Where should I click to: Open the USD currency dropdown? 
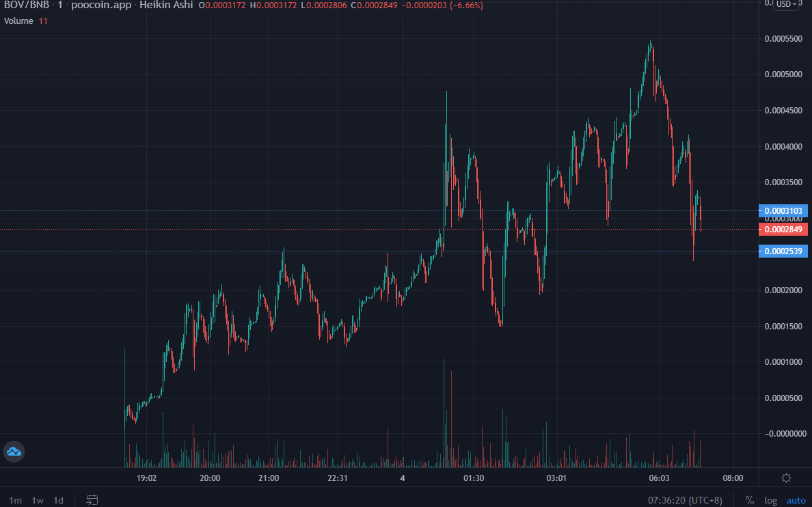coord(786,4)
